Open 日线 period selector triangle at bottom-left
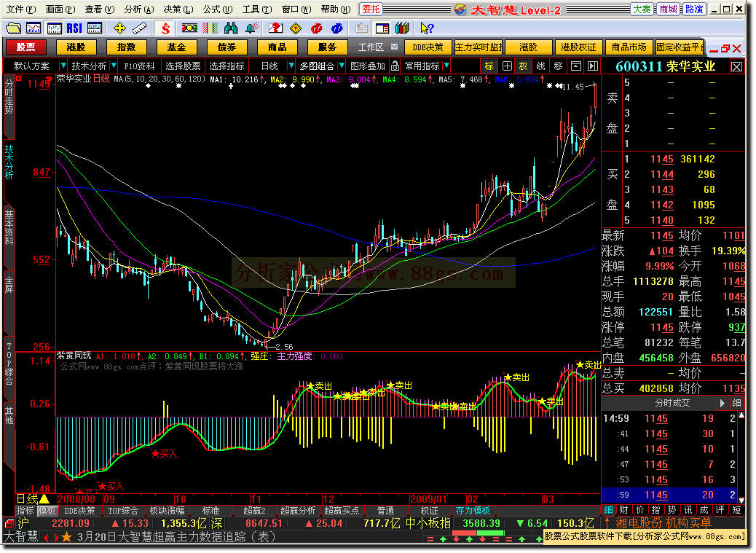 point(44,499)
